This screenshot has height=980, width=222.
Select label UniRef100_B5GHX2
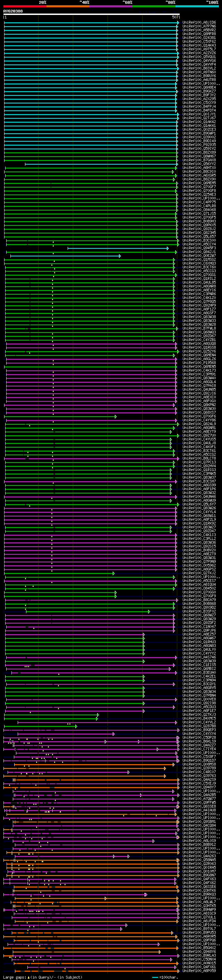pyautogui.click(x=199, y=948)
